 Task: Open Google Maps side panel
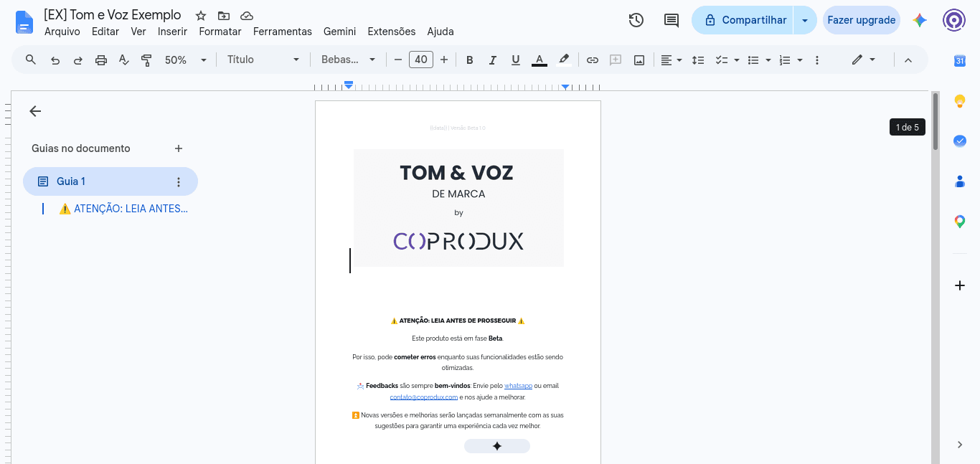click(960, 222)
